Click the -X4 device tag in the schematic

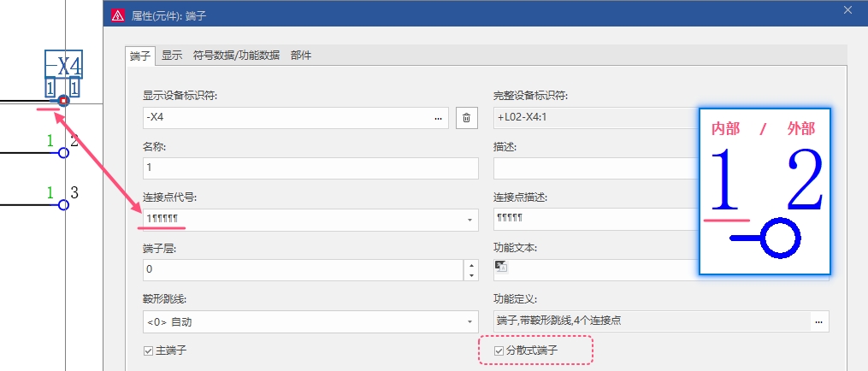pyautogui.click(x=63, y=65)
